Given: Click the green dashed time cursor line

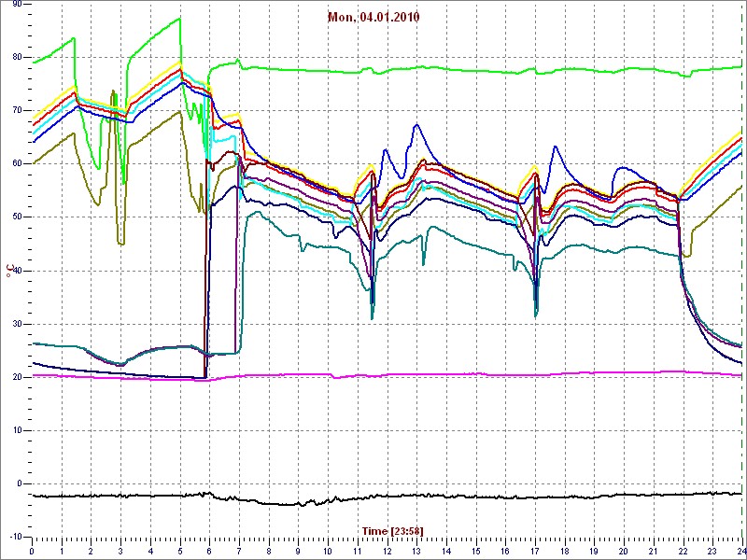Looking at the screenshot, I should 741,270.
